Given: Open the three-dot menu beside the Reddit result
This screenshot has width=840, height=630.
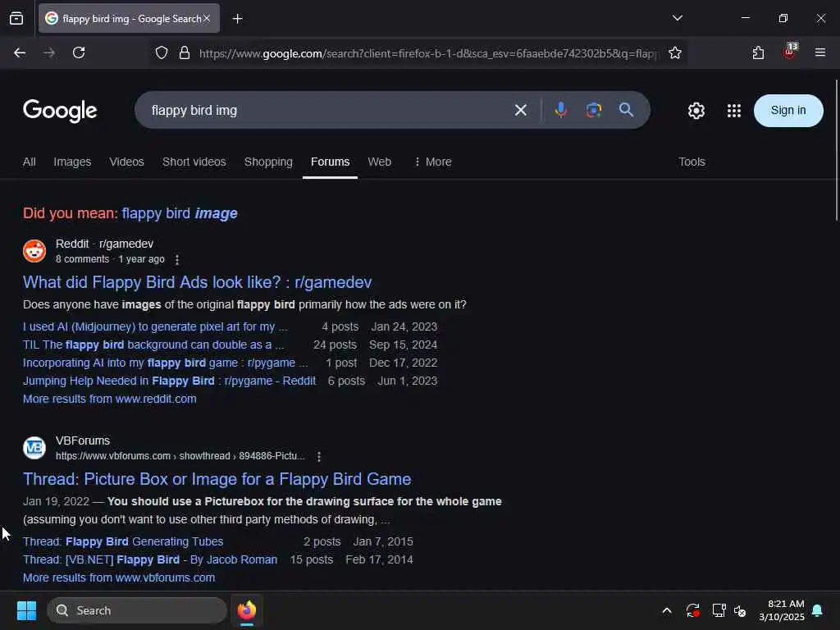Looking at the screenshot, I should tap(177, 259).
